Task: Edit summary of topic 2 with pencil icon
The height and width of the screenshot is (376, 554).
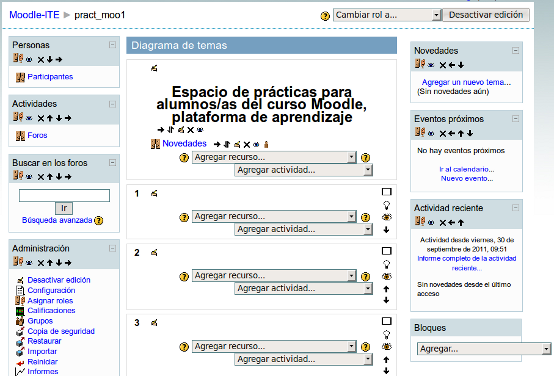Action: pyautogui.click(x=154, y=253)
